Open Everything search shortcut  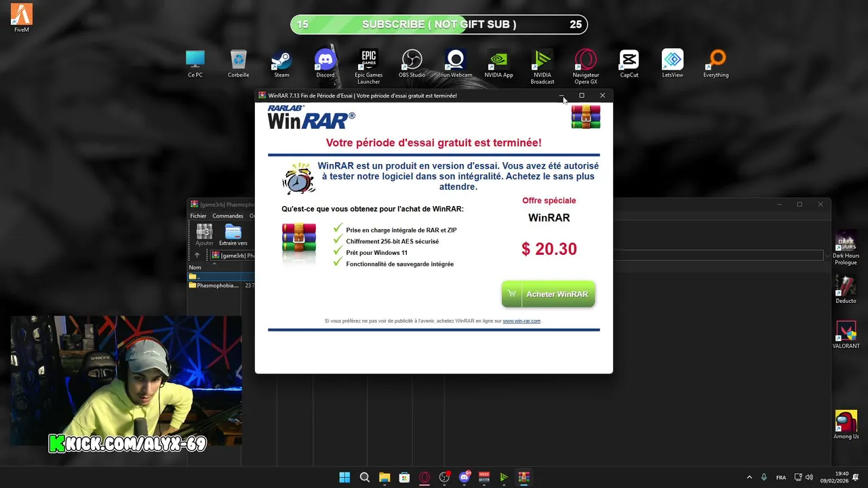tap(716, 64)
